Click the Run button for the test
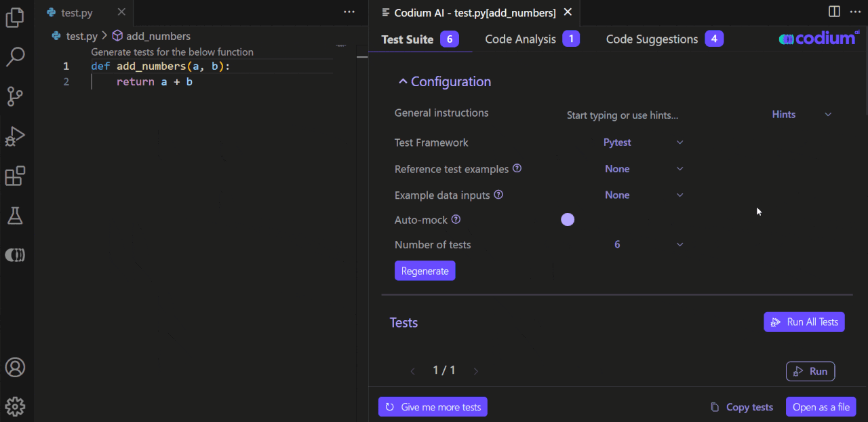This screenshot has width=868, height=422. coord(810,371)
